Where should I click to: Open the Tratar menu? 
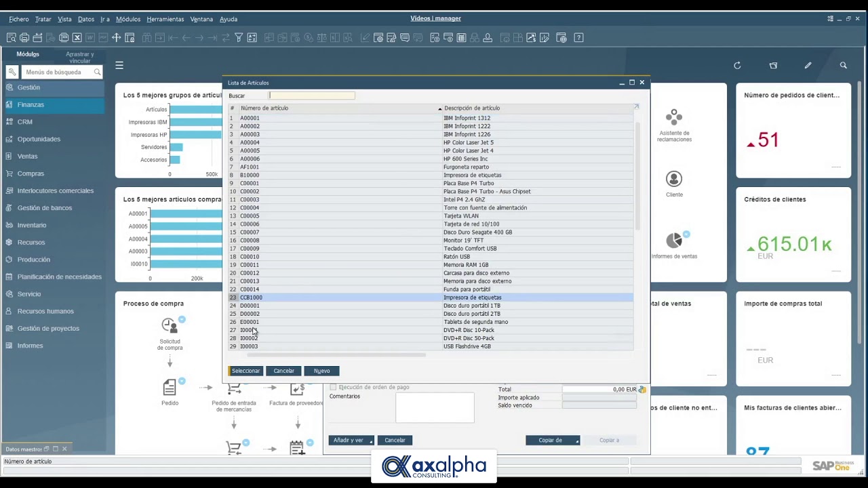click(43, 19)
